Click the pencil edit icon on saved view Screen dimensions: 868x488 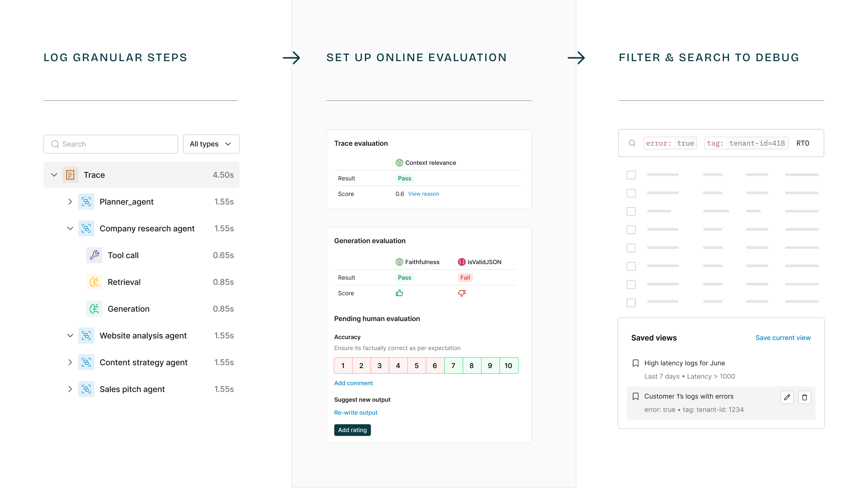click(x=787, y=397)
